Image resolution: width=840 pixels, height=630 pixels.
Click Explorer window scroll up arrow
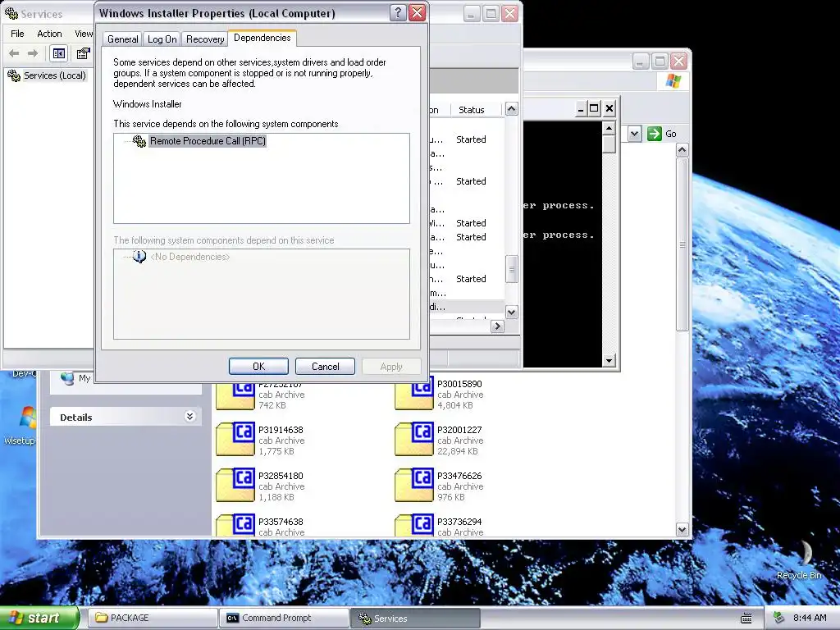pos(682,149)
